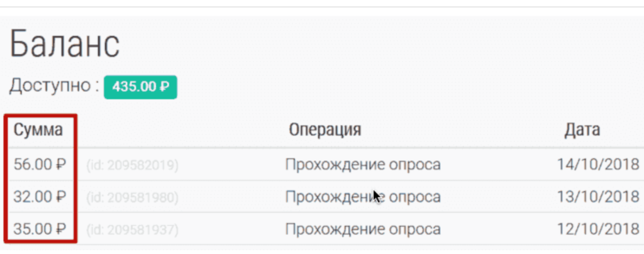Screen dimensions: 644x254
Task: Click Прохождение опроса in the 12/10/2018 row
Action: (363, 227)
